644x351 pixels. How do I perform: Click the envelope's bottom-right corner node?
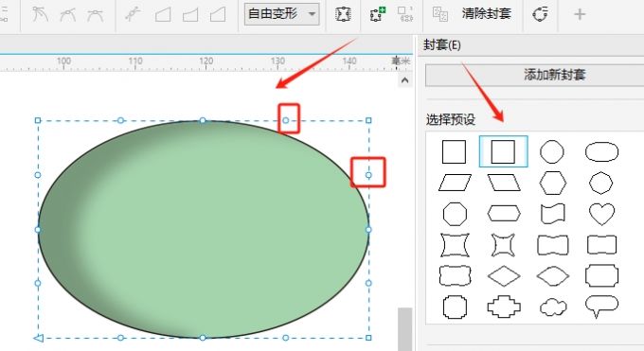click(x=368, y=338)
